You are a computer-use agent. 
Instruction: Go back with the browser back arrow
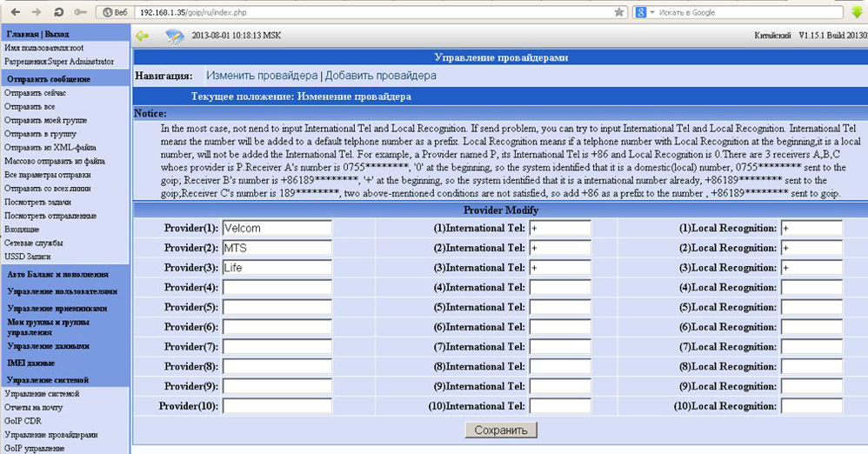coord(15,11)
